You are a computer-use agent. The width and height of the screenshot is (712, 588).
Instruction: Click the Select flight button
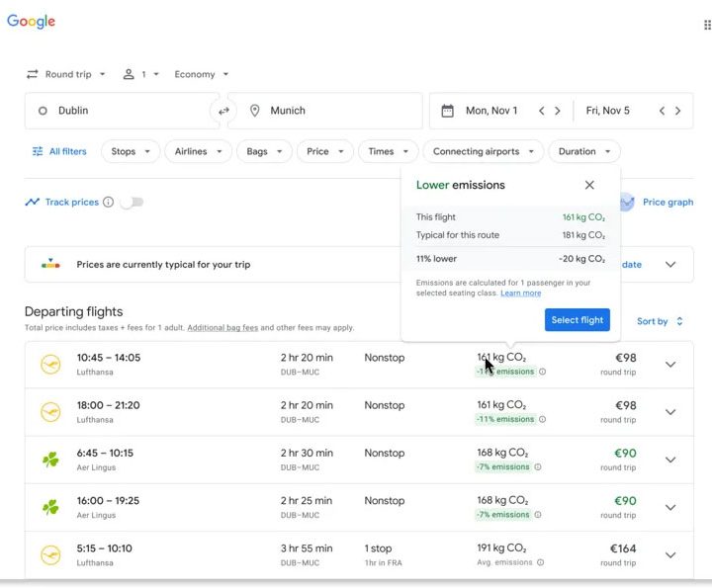pos(578,320)
